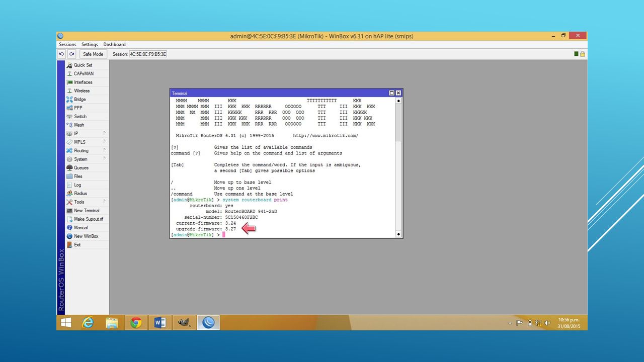Click the Session address field
The image size is (644, 362).
coord(148,54)
